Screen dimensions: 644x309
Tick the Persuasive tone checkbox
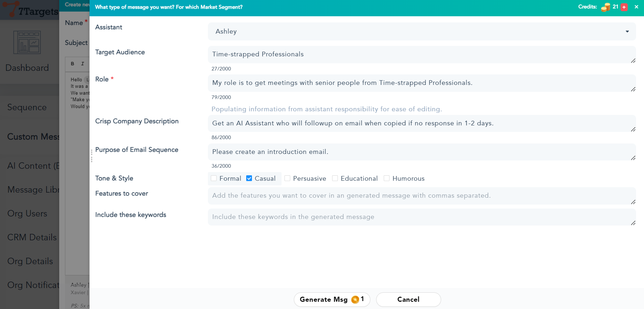coord(287,179)
